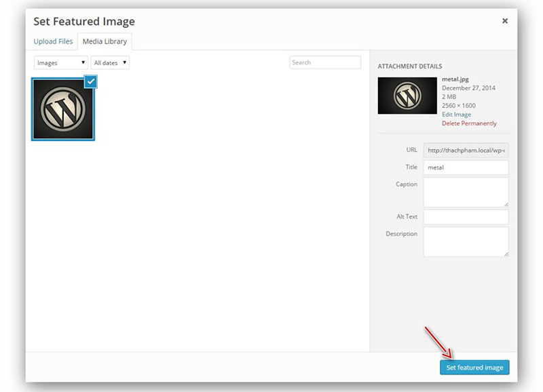Expand the All dates dropdown
543x392 pixels.
pos(110,62)
